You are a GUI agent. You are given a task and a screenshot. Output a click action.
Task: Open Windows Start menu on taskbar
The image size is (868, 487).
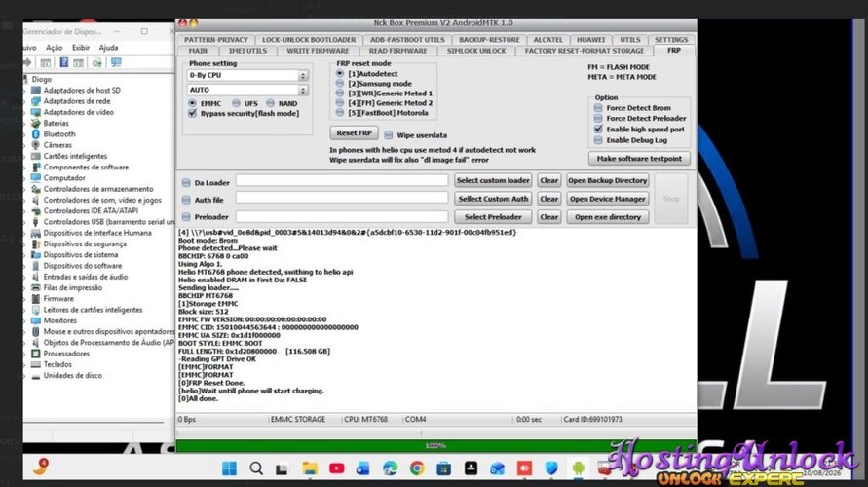click(229, 468)
